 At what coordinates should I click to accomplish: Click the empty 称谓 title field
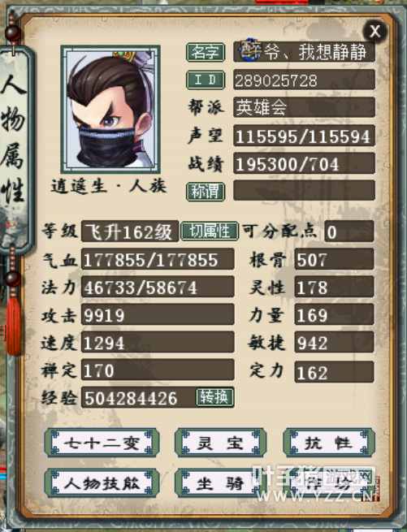click(x=304, y=191)
